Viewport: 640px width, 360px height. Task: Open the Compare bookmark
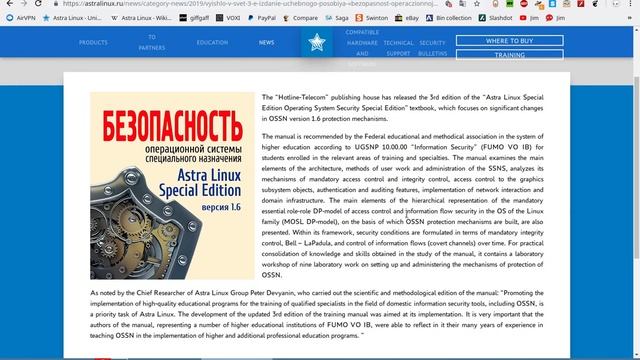pos(300,18)
